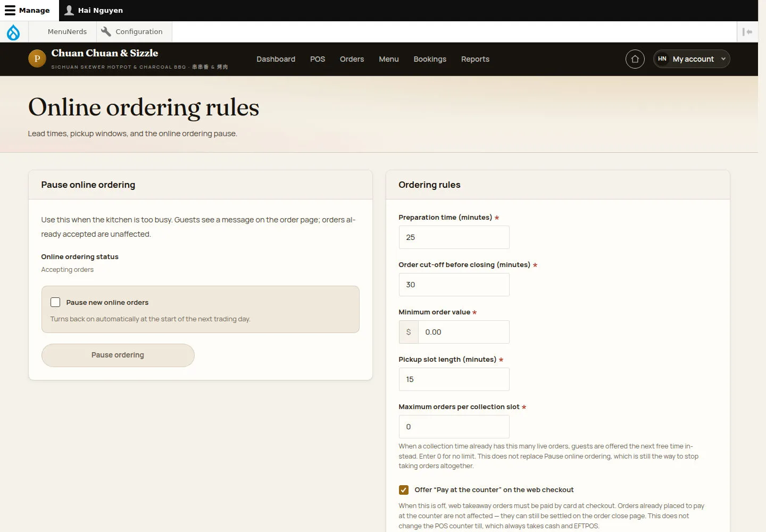
Task: Click the Drupal drop logo icon
Action: point(13,32)
